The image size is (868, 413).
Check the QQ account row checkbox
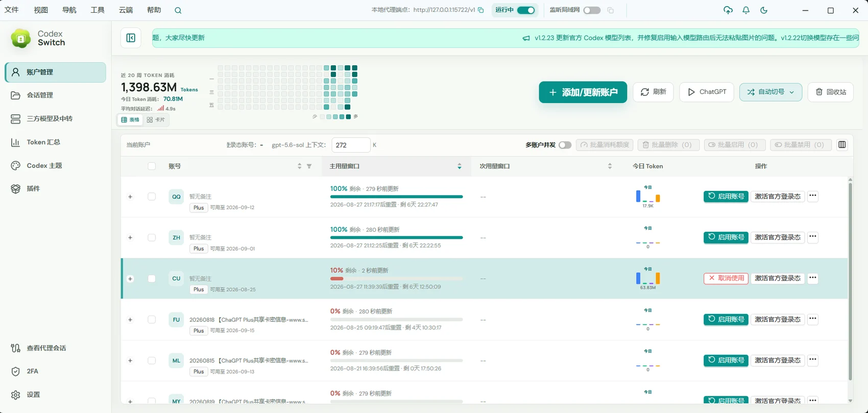152,197
